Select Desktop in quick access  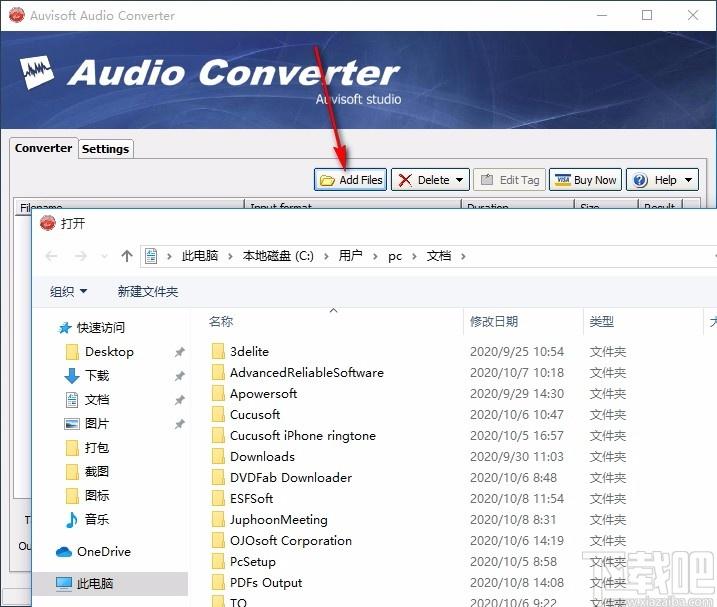coord(109,352)
